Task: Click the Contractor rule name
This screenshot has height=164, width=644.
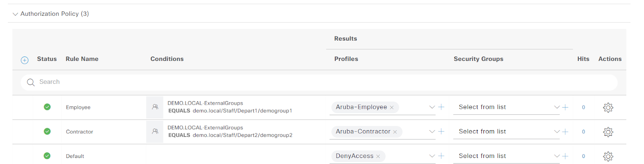Action: (x=79, y=132)
